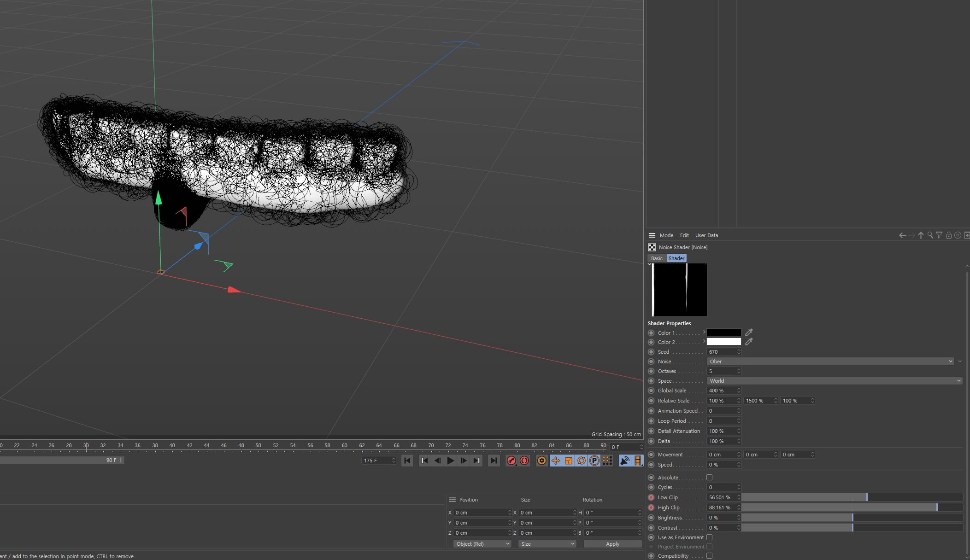Open the Space dropdown showing World
The height and width of the screenshot is (560, 970).
pos(835,381)
